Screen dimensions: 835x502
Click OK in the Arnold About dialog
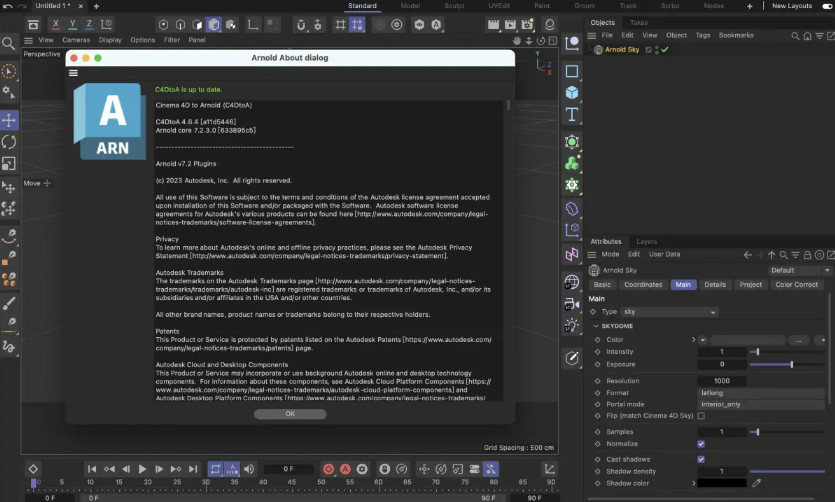pos(290,414)
